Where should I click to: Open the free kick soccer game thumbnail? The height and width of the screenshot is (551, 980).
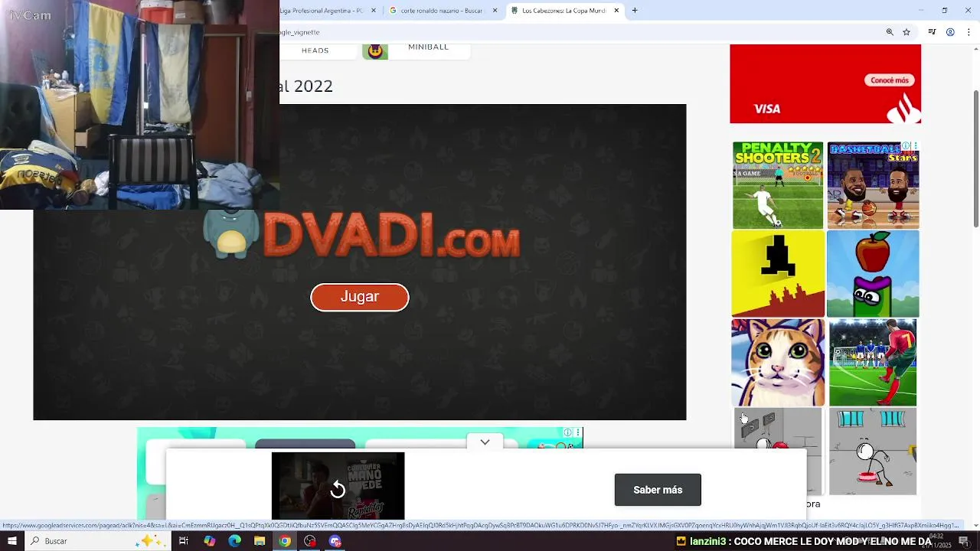(873, 363)
